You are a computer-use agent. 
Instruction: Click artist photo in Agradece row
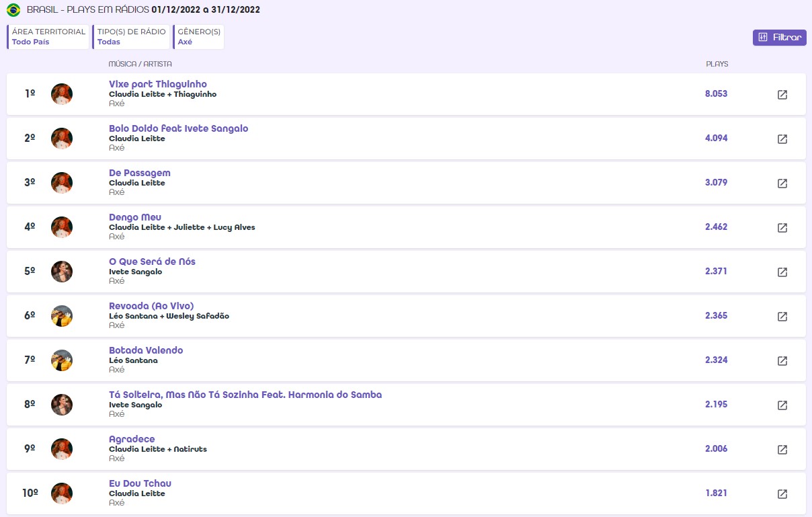62,449
